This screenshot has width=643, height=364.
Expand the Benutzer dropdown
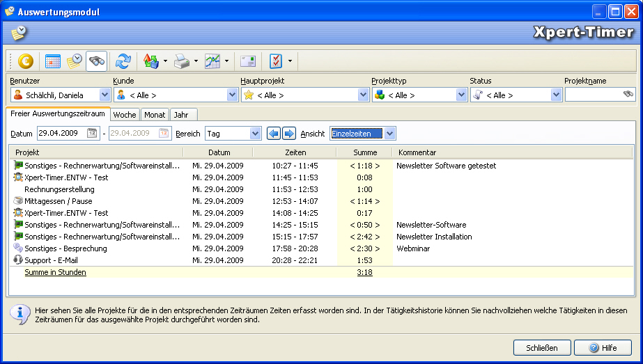[105, 95]
